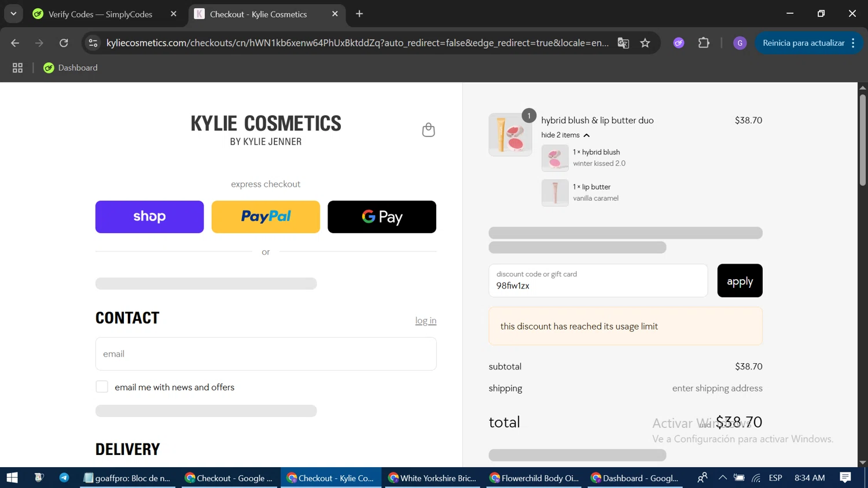Open the Google profile avatar
Image resolution: width=868 pixels, height=488 pixels.
point(740,43)
